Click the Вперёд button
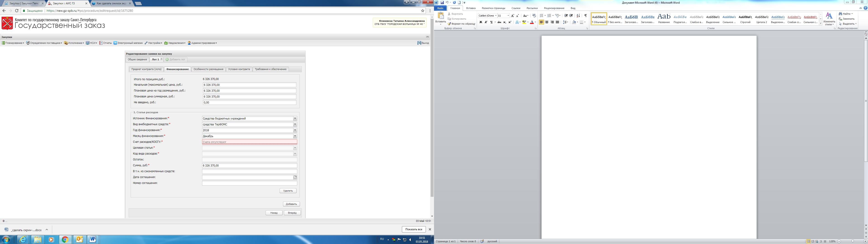 click(x=292, y=213)
